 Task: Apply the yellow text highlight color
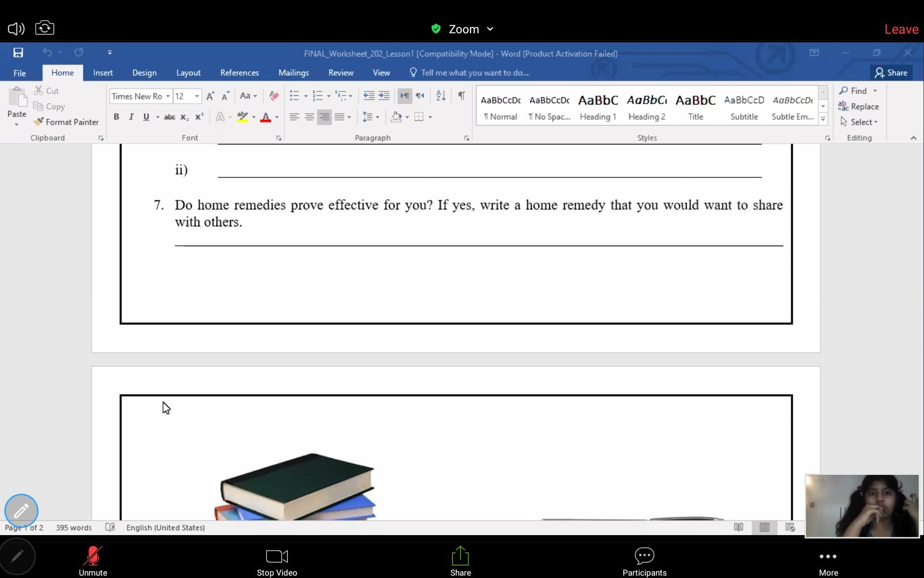point(243,117)
